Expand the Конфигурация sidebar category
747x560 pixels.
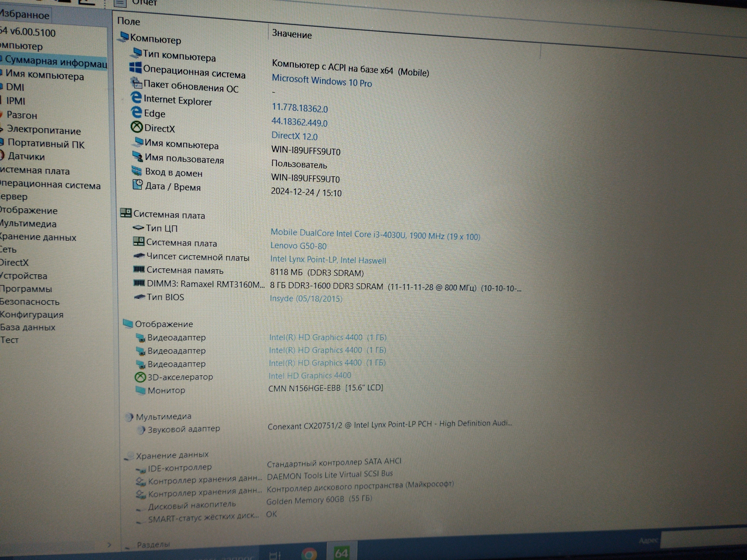click(x=32, y=315)
